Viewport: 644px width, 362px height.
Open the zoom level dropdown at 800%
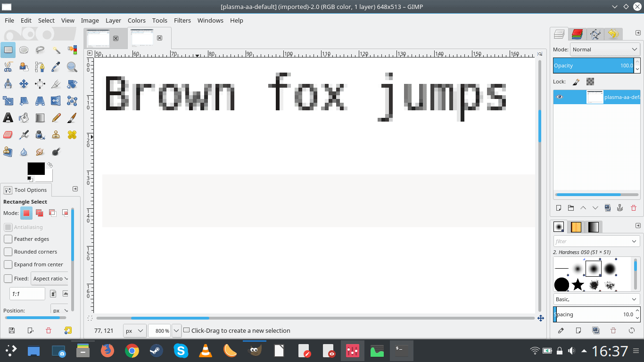[176, 331]
